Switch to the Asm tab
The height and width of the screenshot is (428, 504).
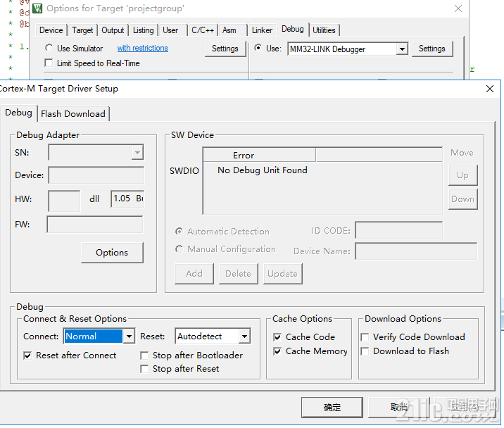229,30
